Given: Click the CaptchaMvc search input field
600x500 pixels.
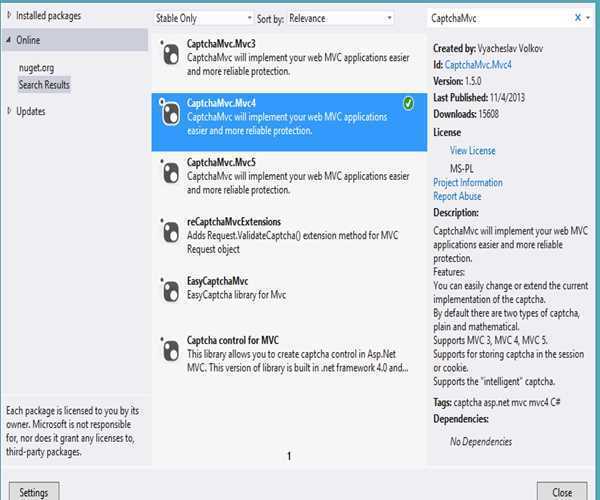Looking at the screenshot, I should (501, 18).
